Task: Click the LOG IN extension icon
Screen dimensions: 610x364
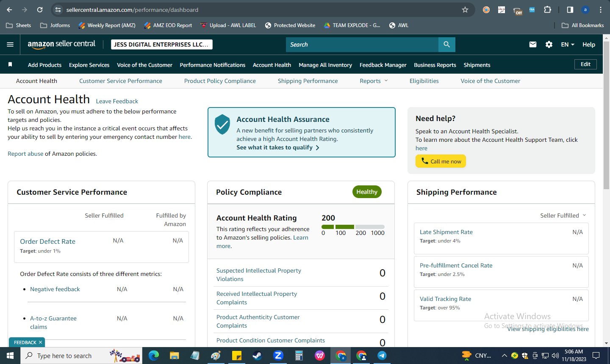Action: click(502, 10)
